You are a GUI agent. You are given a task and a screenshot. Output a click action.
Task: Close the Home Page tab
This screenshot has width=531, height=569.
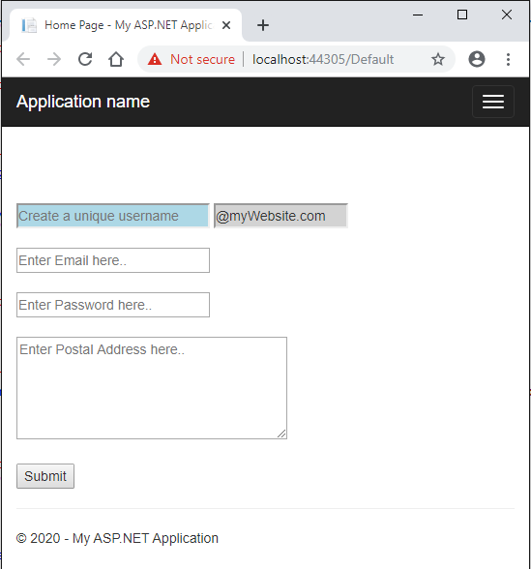[x=226, y=25]
